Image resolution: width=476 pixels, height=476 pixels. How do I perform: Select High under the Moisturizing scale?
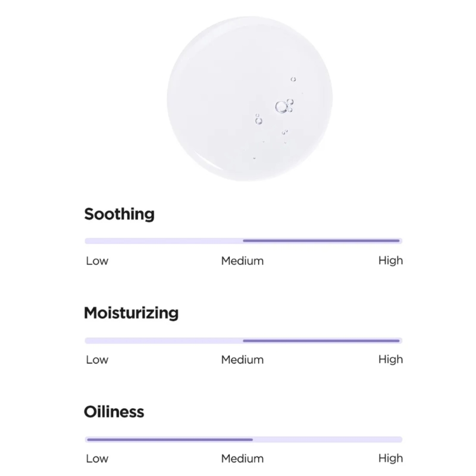click(x=391, y=360)
